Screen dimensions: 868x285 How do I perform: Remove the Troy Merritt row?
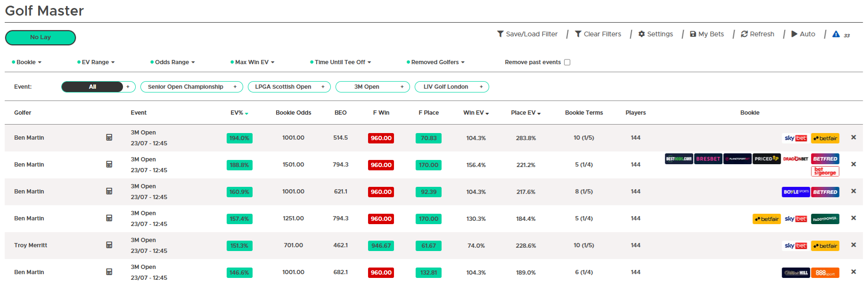tap(853, 245)
